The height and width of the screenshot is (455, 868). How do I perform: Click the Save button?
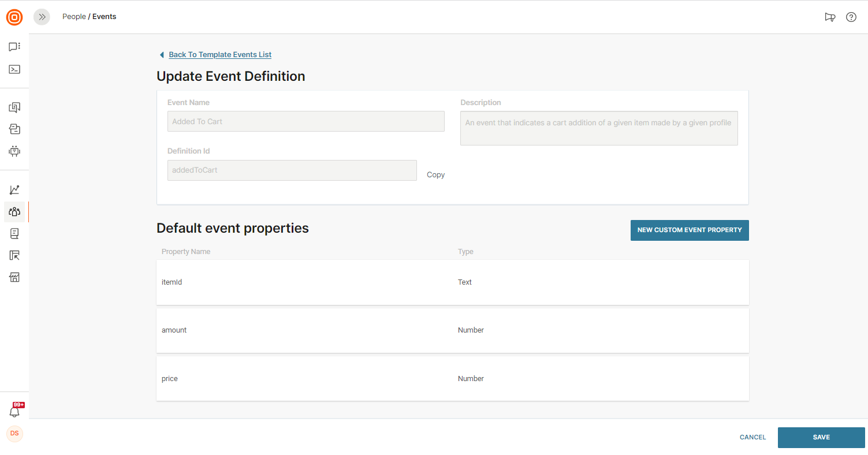point(821,438)
